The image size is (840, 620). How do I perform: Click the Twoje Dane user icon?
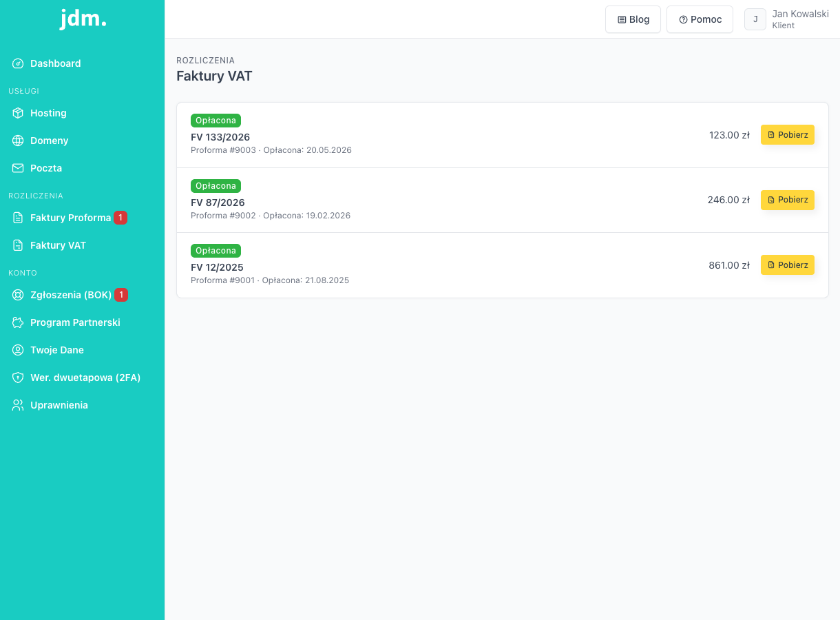pyautogui.click(x=18, y=350)
